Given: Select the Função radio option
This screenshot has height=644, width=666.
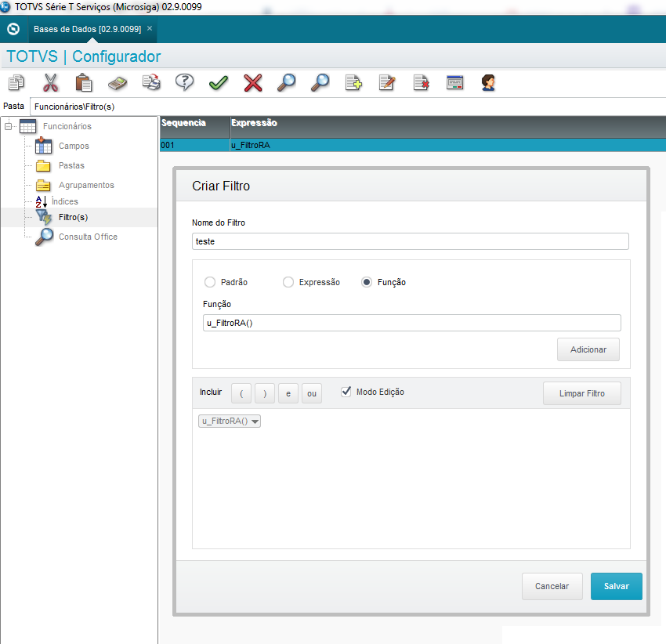Looking at the screenshot, I should pos(367,282).
